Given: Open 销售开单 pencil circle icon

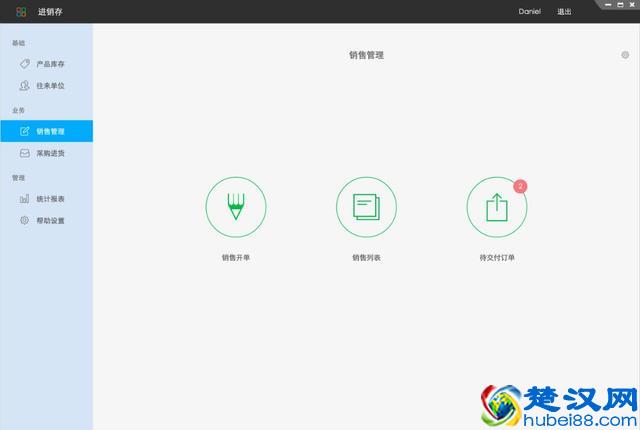Looking at the screenshot, I should click(x=236, y=207).
